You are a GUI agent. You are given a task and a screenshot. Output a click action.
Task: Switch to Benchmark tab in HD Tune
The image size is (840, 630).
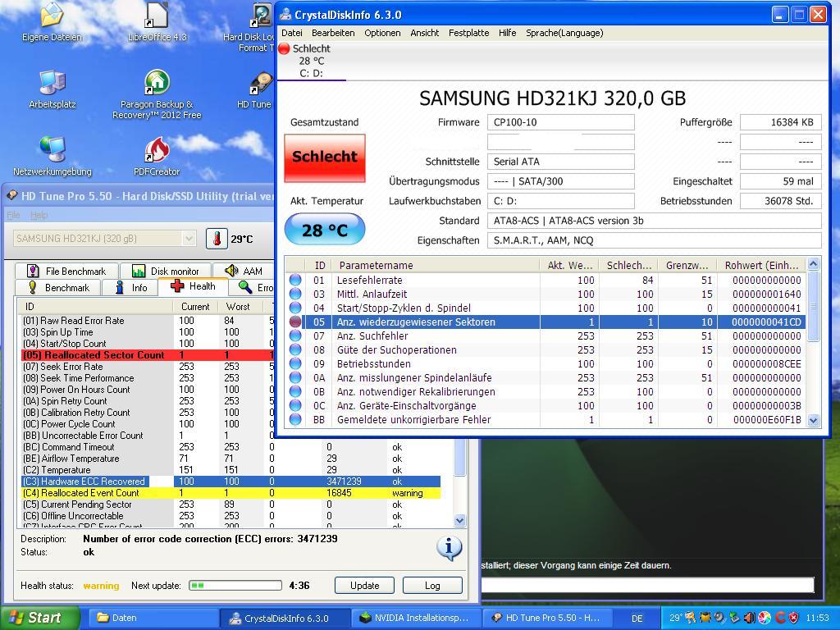(x=58, y=288)
